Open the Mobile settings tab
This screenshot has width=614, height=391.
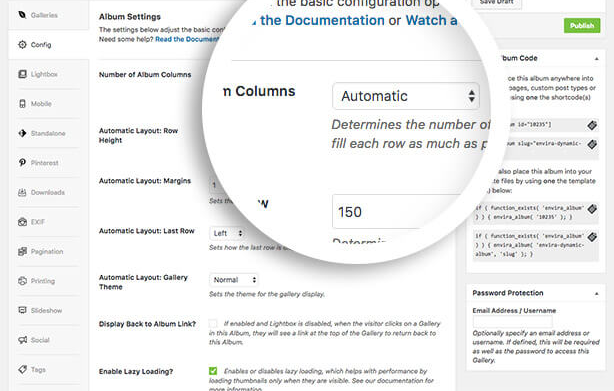coord(49,104)
